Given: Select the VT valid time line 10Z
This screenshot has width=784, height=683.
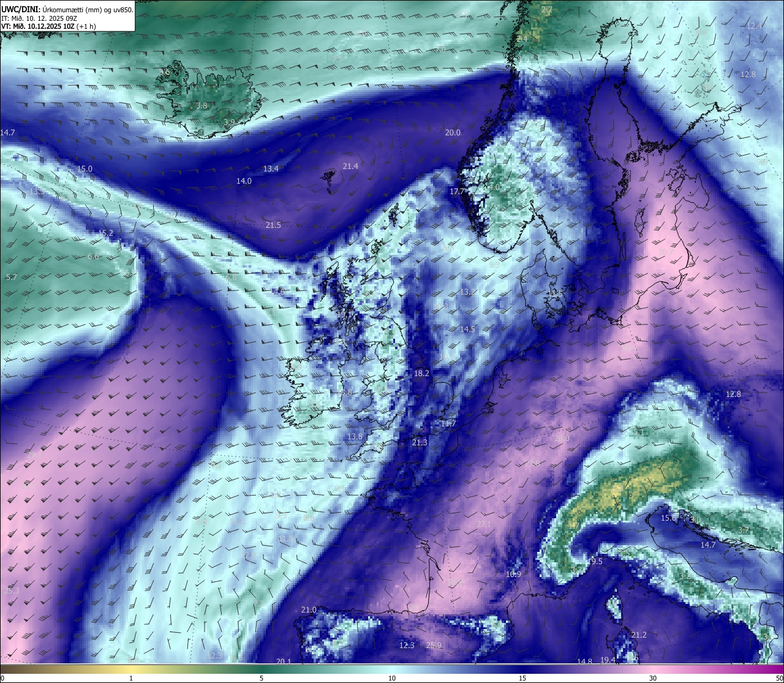Looking at the screenshot, I should coord(48,26).
